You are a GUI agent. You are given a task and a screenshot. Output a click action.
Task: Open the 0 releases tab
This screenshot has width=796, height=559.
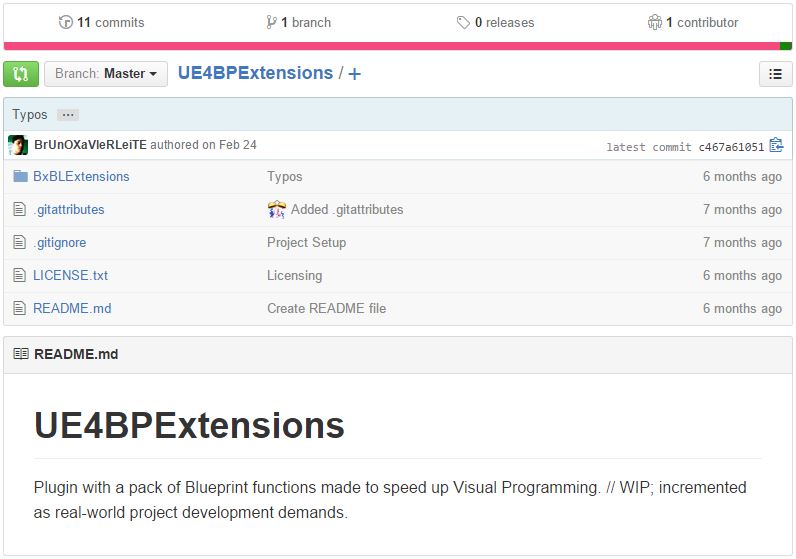496,22
